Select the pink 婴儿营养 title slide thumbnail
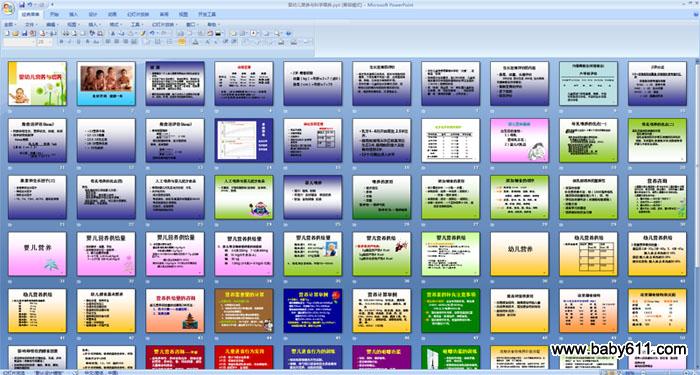 click(x=37, y=254)
